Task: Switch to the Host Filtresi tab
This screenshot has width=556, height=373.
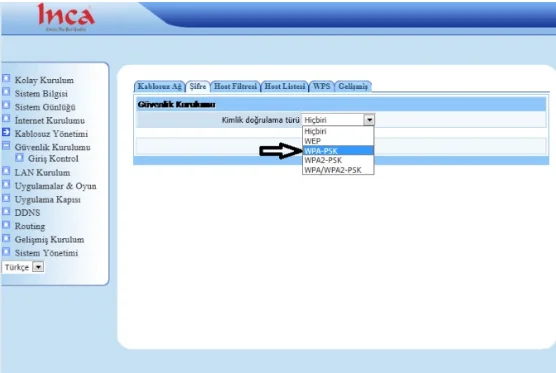Action: (x=235, y=86)
